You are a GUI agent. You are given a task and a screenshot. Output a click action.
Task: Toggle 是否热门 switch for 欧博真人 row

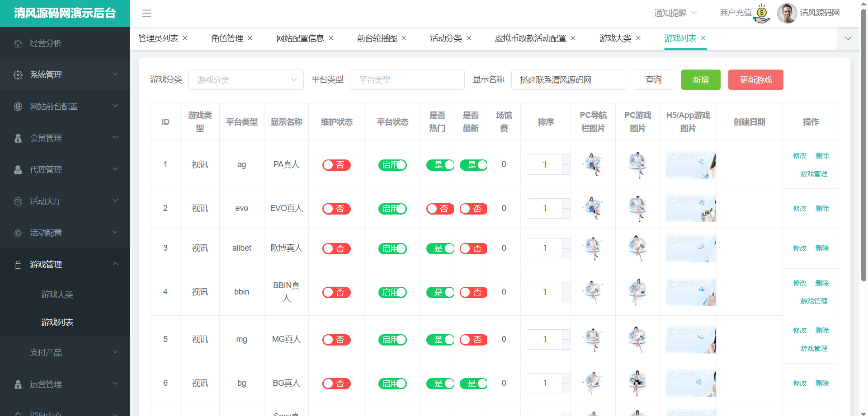pyautogui.click(x=440, y=248)
